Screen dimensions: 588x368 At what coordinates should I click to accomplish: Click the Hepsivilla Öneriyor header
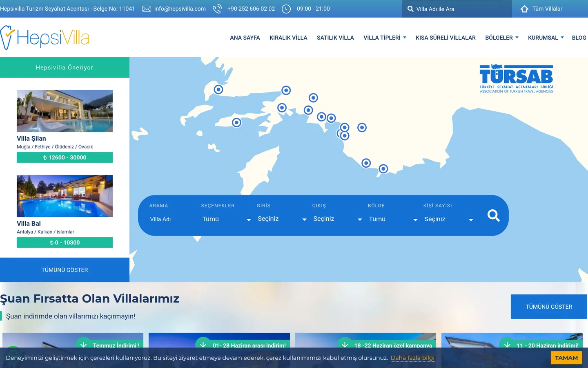tap(65, 67)
